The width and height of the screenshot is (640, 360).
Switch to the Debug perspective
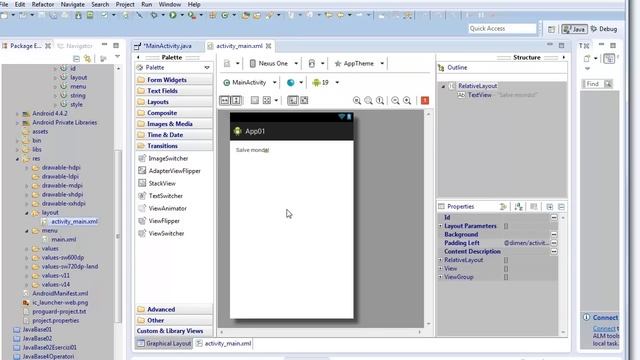point(604,29)
